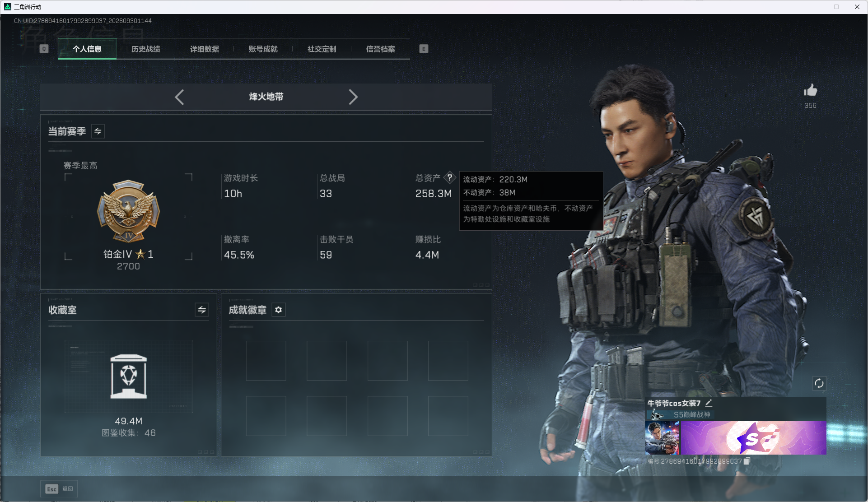868x502 pixels.
Task: Click the 4.4M 赚损比 value
Action: coord(427,255)
